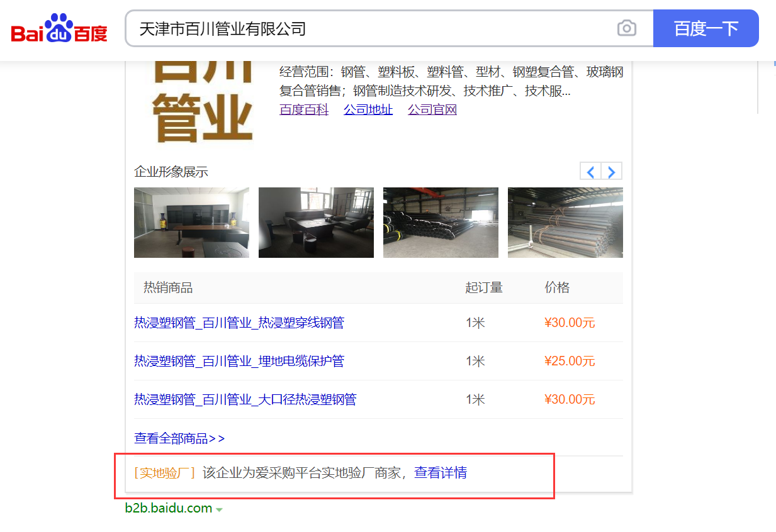The width and height of the screenshot is (776, 532).
Task: Show next company photos with right arrow
Action: tap(612, 171)
